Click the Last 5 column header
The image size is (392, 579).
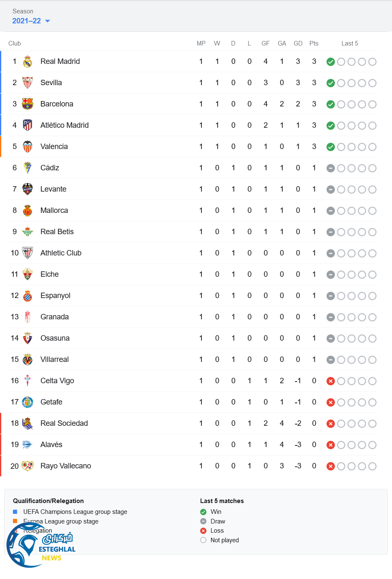click(x=349, y=43)
